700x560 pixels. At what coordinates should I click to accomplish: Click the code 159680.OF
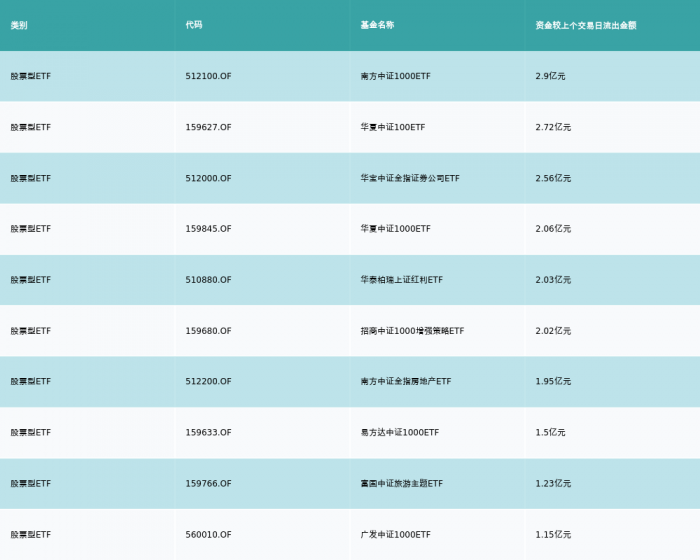(x=208, y=331)
